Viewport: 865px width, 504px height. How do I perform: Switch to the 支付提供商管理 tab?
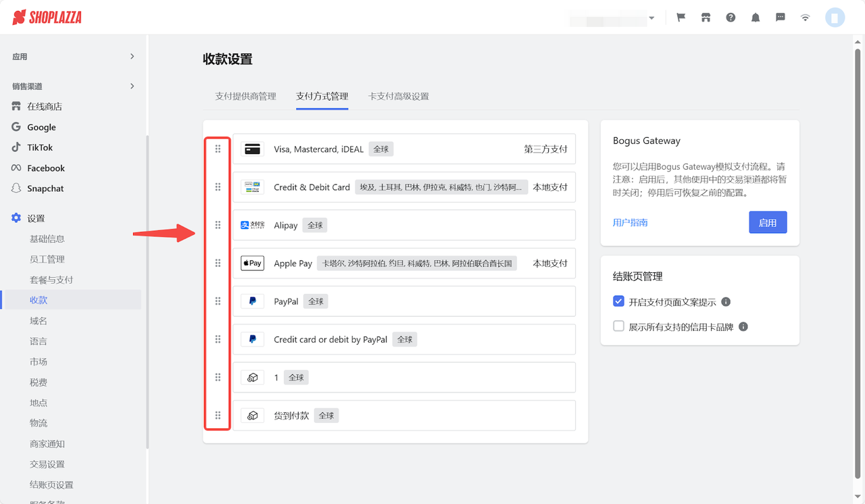[245, 96]
